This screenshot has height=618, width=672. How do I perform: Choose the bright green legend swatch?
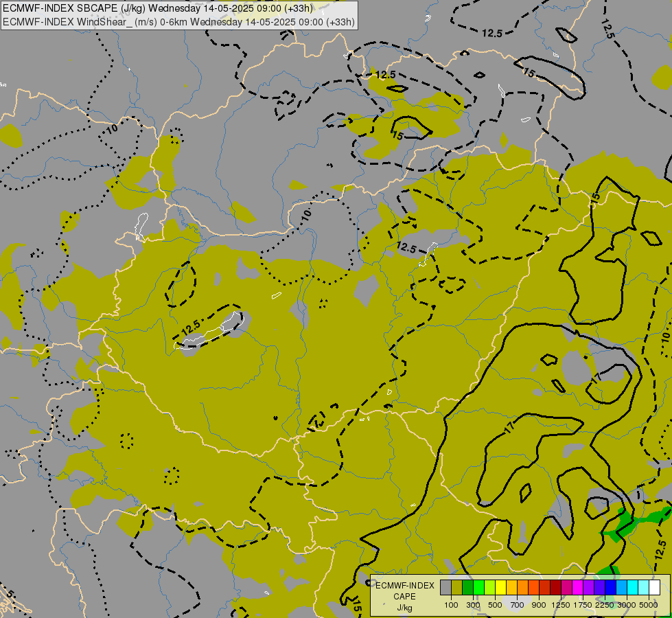[478, 588]
